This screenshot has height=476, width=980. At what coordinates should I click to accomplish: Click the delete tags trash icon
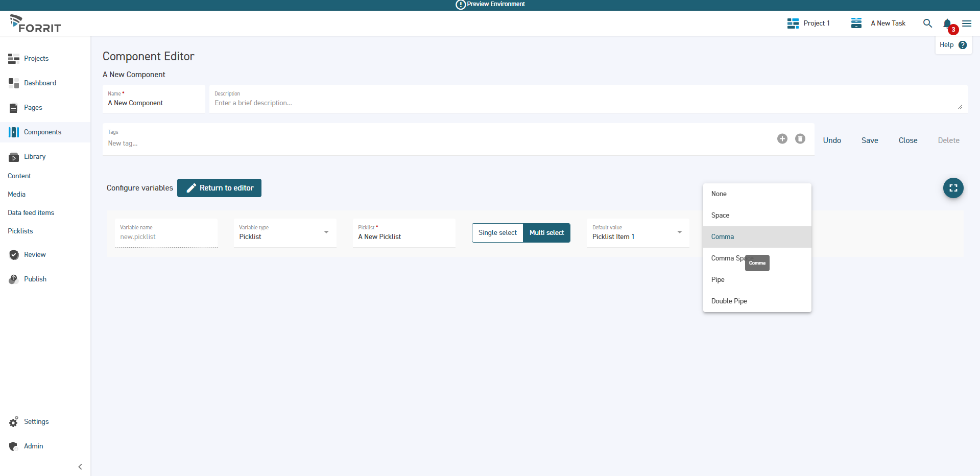[800, 139]
